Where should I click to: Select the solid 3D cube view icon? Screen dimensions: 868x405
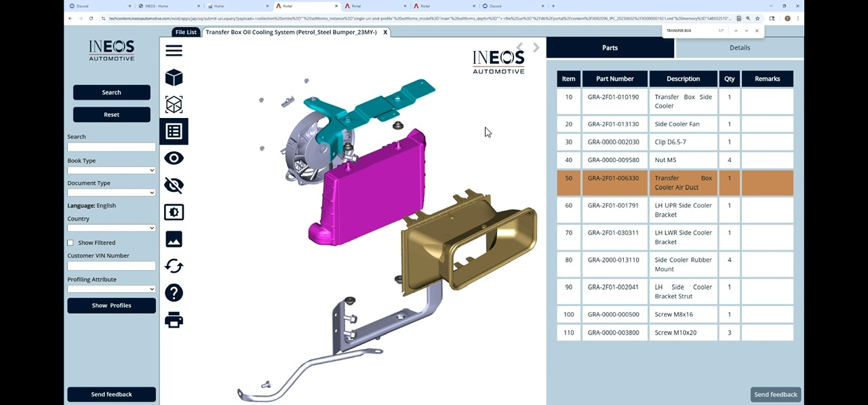point(174,77)
